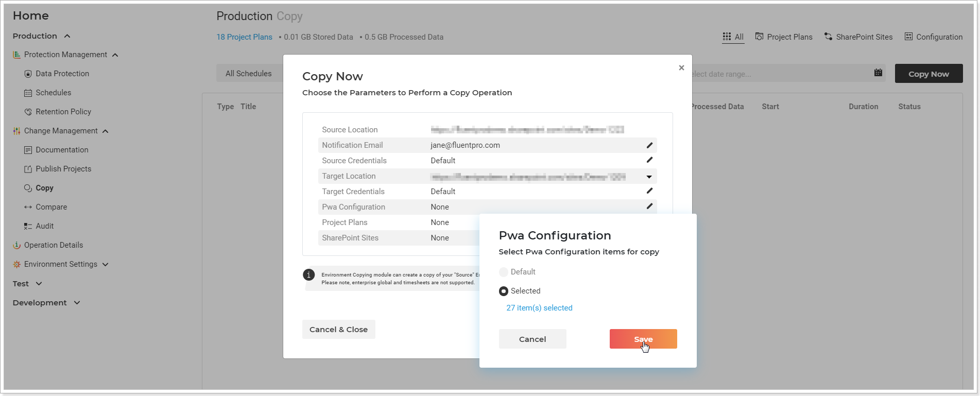Close the Copy Now dialog
The height and width of the screenshot is (396, 980).
click(681, 67)
